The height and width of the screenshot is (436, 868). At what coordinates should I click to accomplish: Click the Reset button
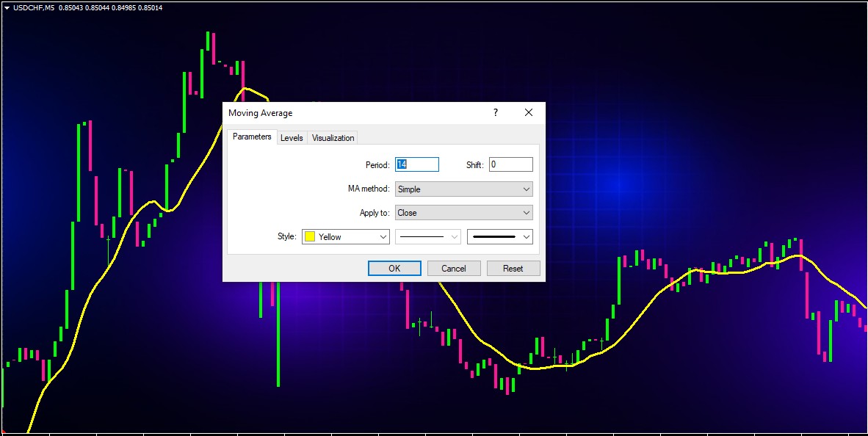point(513,268)
